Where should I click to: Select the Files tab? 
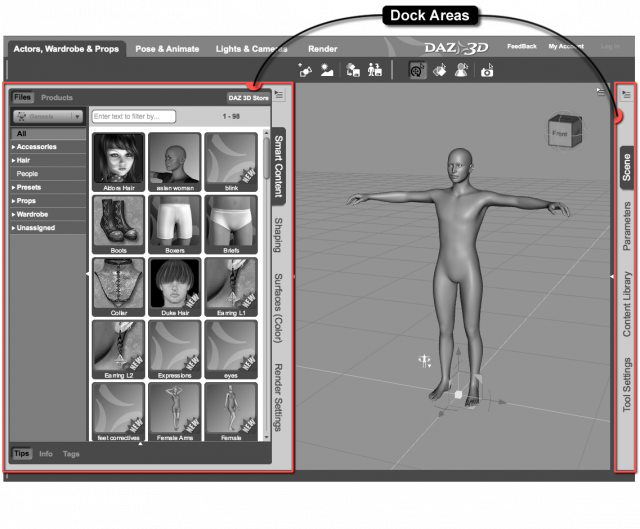pyautogui.click(x=22, y=97)
